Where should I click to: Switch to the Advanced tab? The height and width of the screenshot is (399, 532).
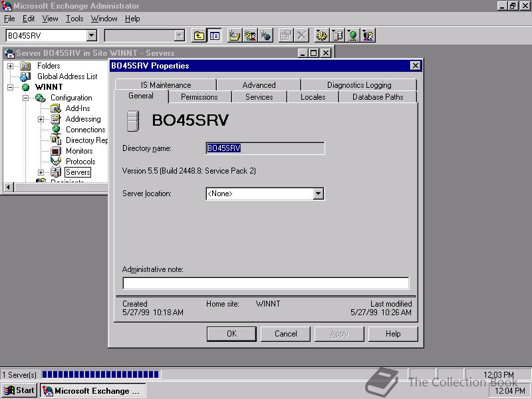[259, 85]
